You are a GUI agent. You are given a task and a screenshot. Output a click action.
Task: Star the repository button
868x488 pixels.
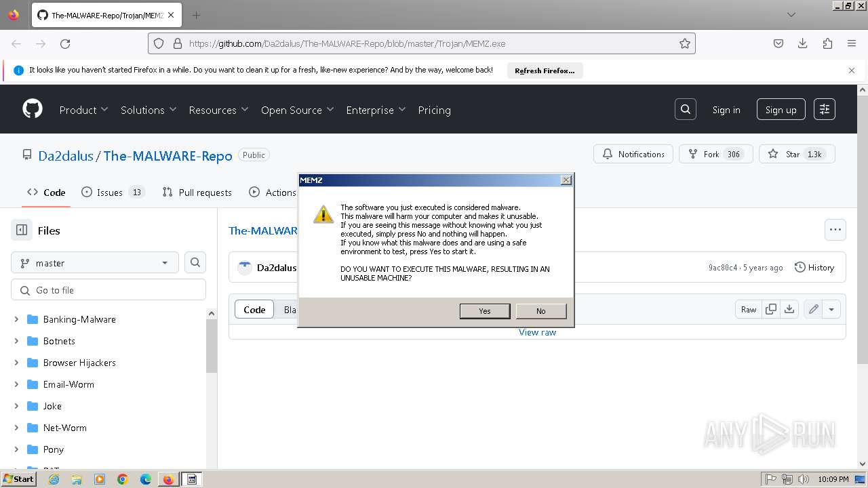pos(797,154)
